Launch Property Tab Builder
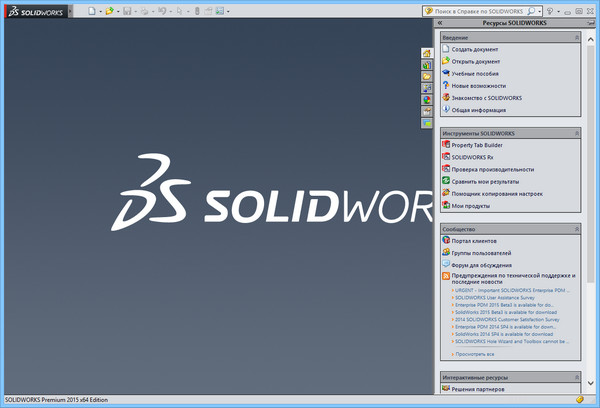Image resolution: width=600 pixels, height=408 pixels. pyautogui.click(x=477, y=145)
